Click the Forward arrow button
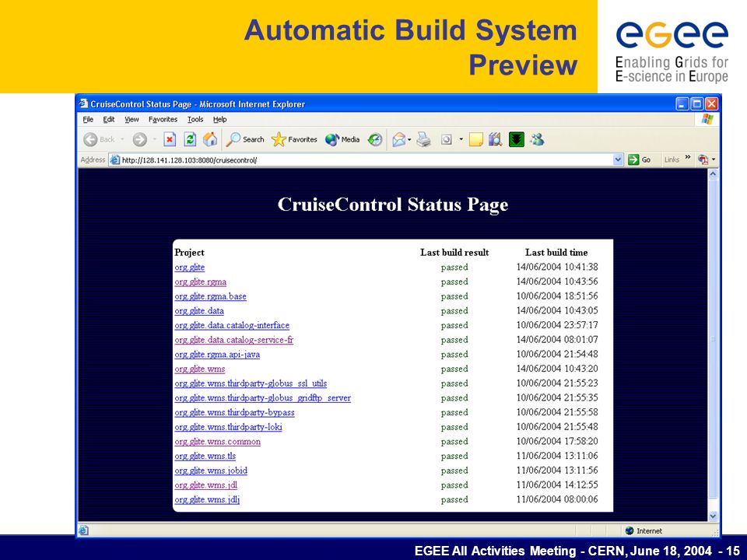The height and width of the screenshot is (560, 747). pos(139,139)
